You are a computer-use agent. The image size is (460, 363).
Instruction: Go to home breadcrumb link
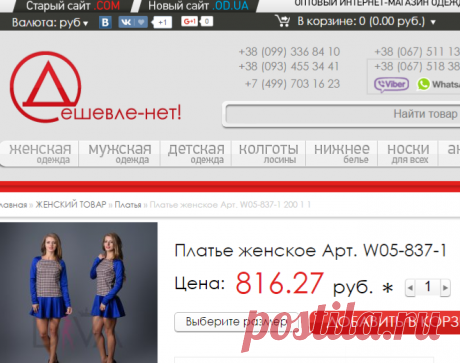pos(13,205)
